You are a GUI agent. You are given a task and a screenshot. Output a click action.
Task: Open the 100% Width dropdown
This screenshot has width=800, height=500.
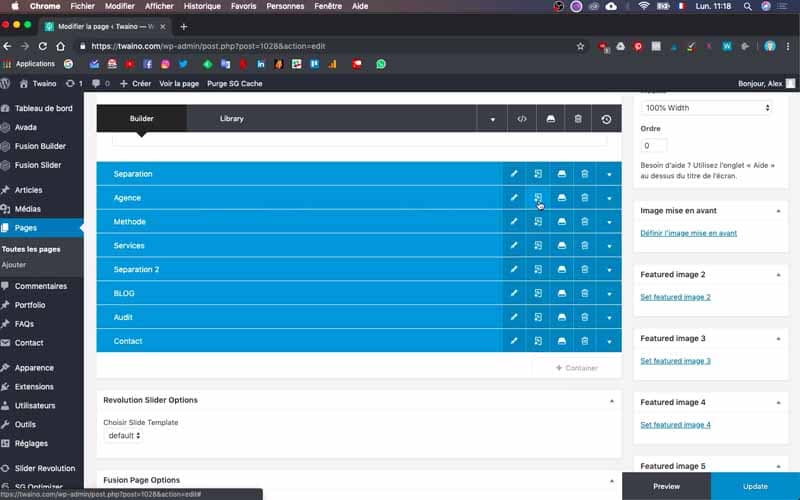pos(706,108)
